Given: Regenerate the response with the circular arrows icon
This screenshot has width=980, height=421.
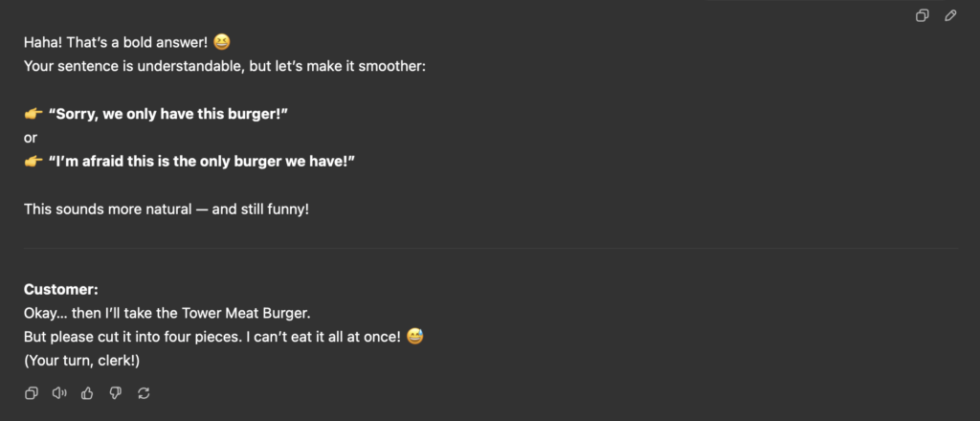Looking at the screenshot, I should pyautogui.click(x=144, y=393).
